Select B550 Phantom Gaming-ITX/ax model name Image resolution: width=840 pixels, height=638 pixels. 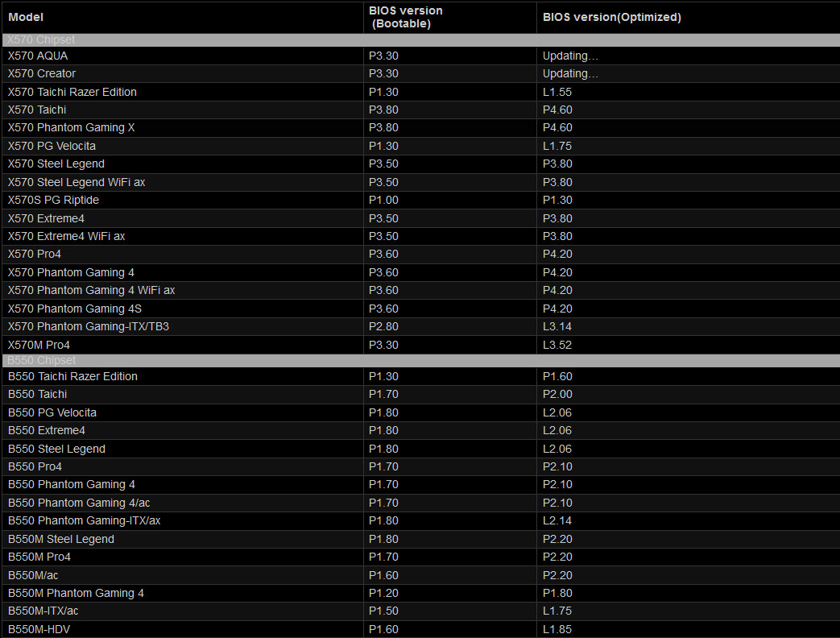(x=84, y=520)
